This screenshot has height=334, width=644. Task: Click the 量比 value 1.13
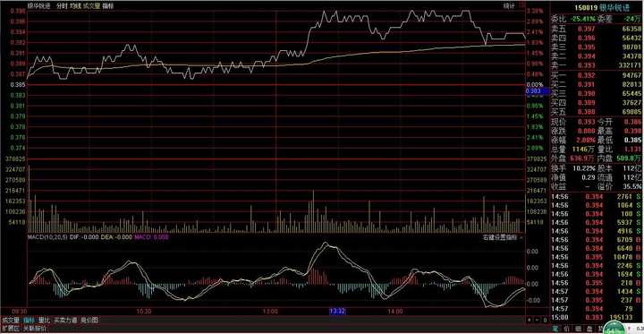[633, 150]
